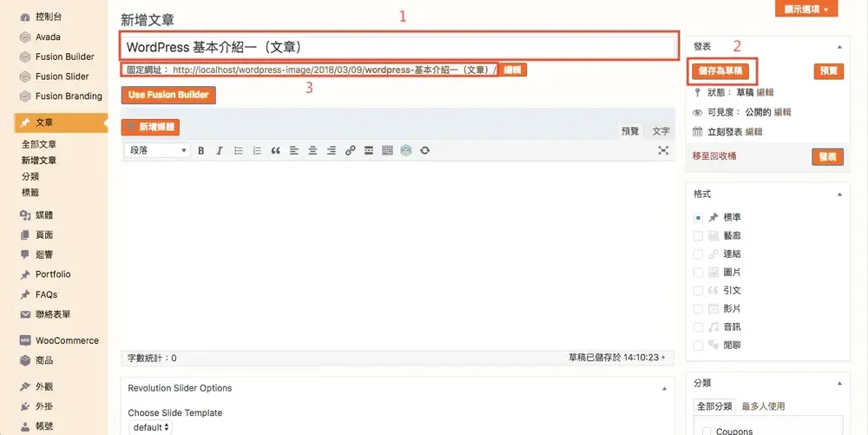The width and height of the screenshot is (868, 435).
Task: Select 影片 post format
Action: pyautogui.click(x=698, y=309)
